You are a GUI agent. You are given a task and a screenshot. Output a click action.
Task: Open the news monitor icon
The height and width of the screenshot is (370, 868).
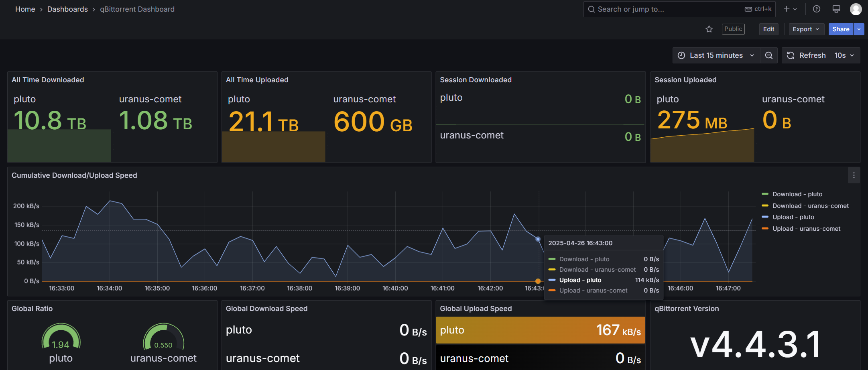(x=836, y=9)
